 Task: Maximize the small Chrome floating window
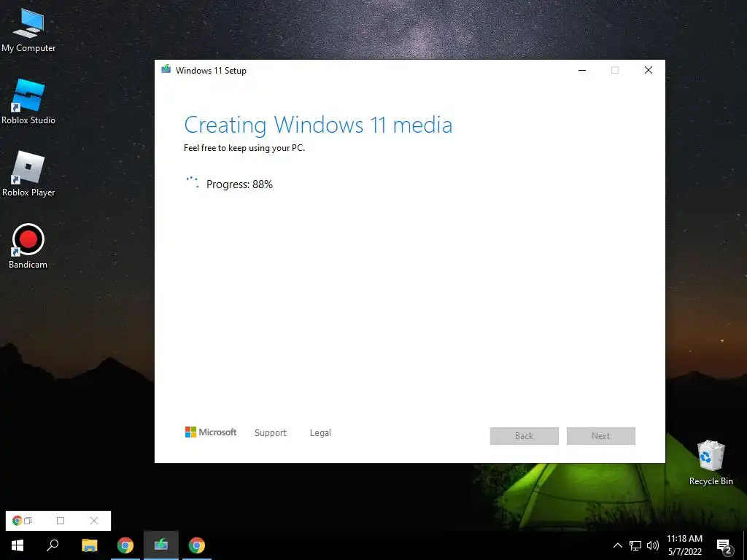61,521
